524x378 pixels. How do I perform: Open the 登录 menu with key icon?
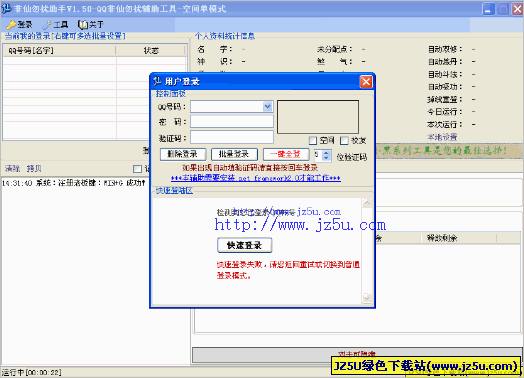click(x=19, y=24)
